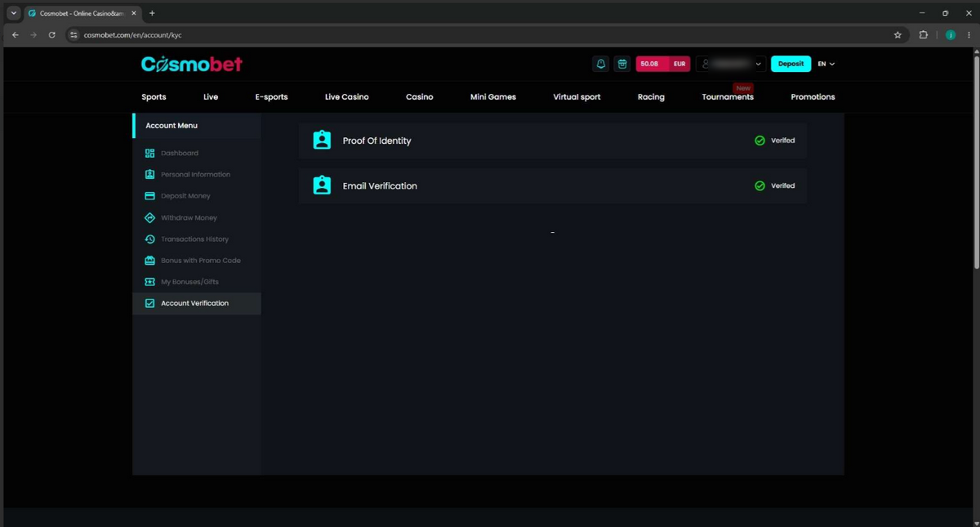Viewport: 980px width, 527px height.
Task: Click the Withdraw Money diamond icon
Action: (x=149, y=217)
